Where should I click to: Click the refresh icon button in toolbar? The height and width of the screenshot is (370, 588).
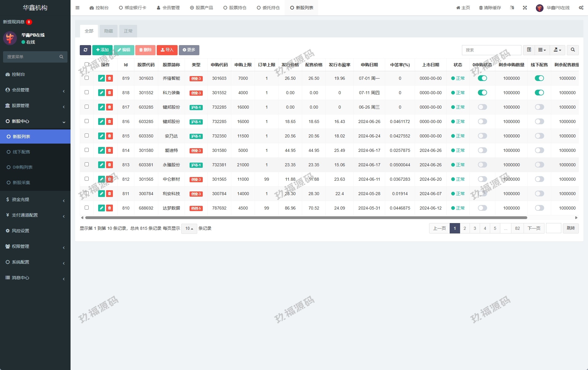[x=85, y=50]
